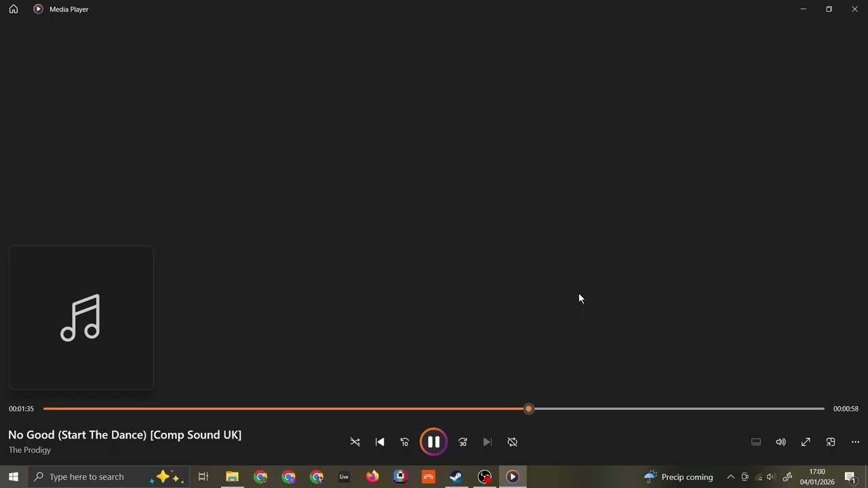Click the taskbar search box

coord(108,476)
